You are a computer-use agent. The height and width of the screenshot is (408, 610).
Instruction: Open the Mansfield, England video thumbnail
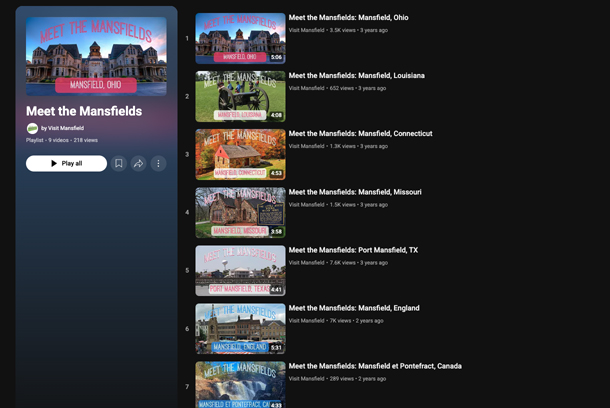point(240,329)
